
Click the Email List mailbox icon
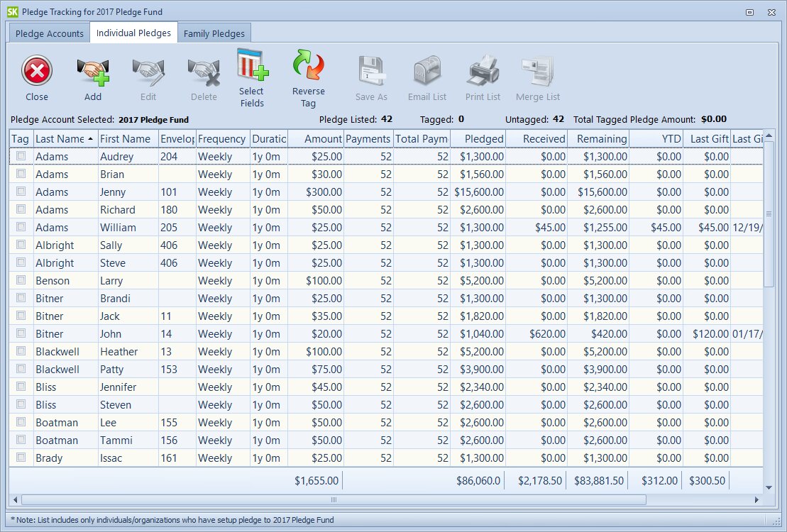427,71
